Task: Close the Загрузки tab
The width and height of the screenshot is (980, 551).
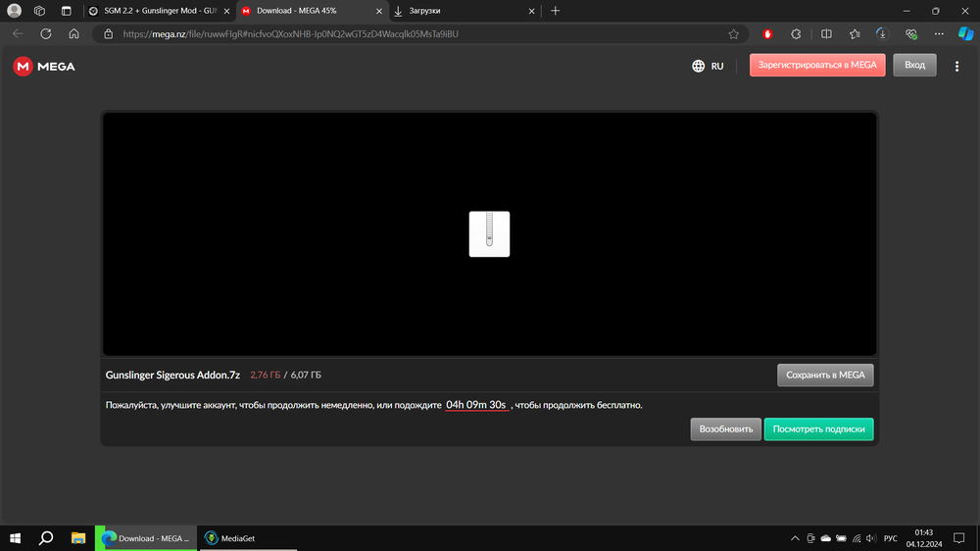Action: pyautogui.click(x=532, y=11)
